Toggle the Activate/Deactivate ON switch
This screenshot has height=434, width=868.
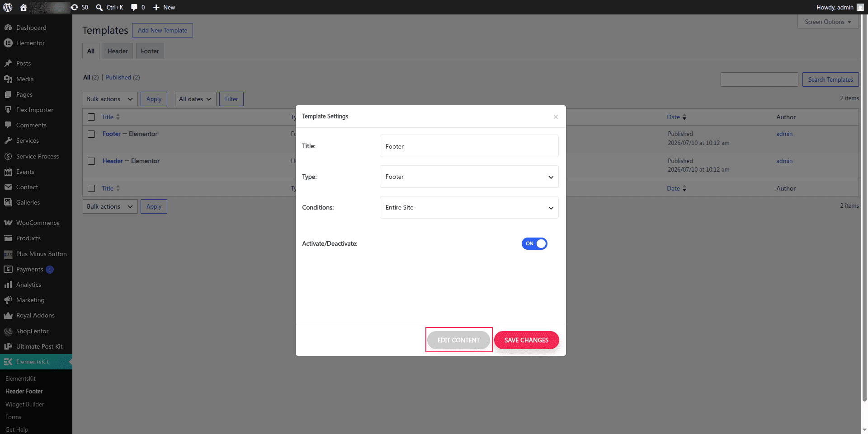click(534, 243)
